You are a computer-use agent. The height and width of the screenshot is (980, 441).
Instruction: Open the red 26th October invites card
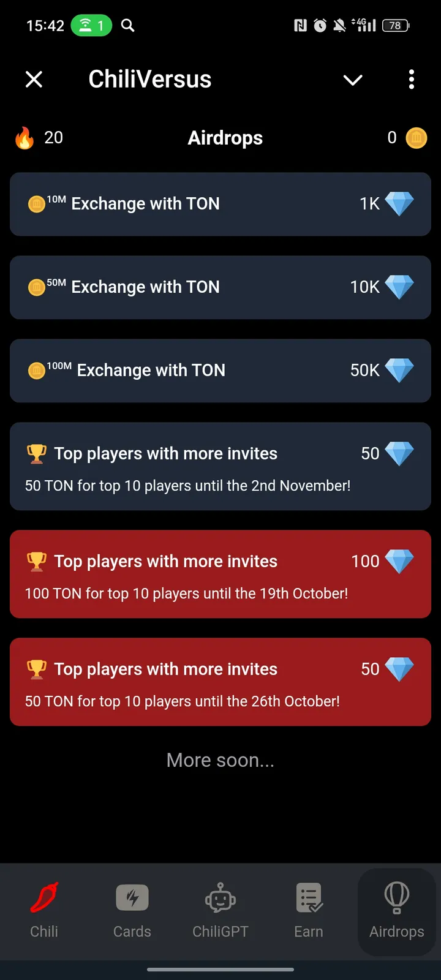click(x=221, y=682)
